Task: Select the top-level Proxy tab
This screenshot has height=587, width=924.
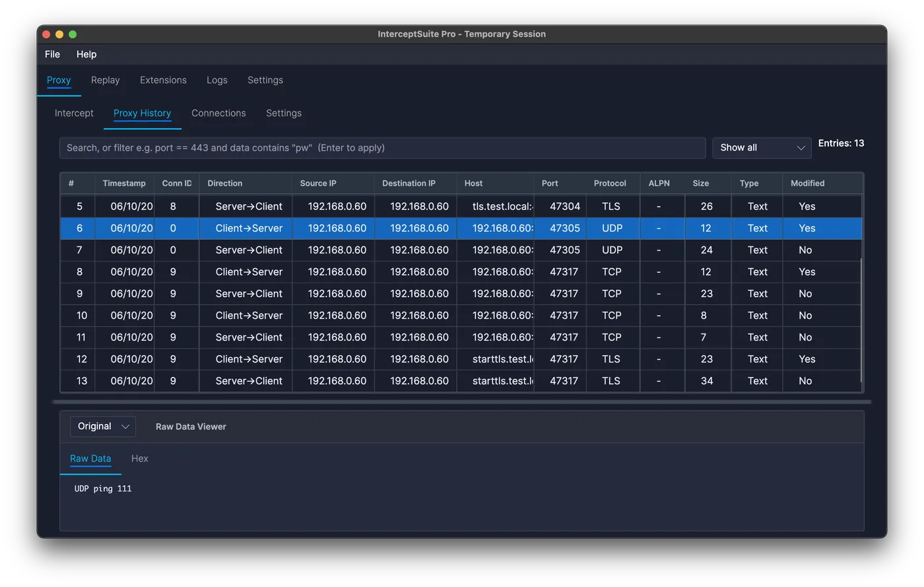Action: [x=59, y=80]
